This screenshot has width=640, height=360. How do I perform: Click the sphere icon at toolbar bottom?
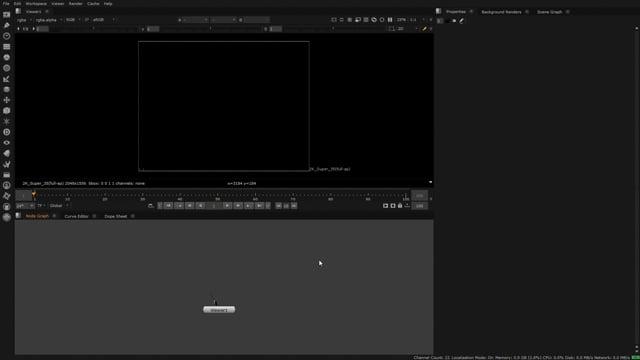(x=7, y=217)
